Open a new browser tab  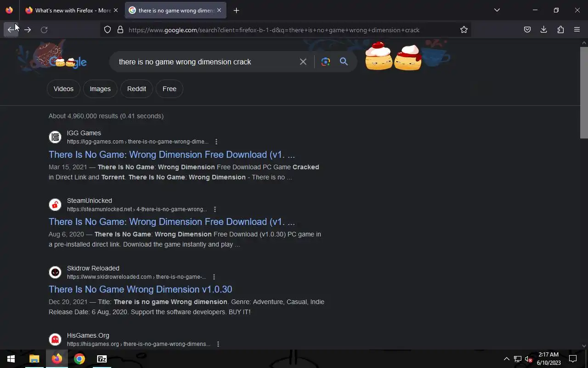tap(236, 10)
